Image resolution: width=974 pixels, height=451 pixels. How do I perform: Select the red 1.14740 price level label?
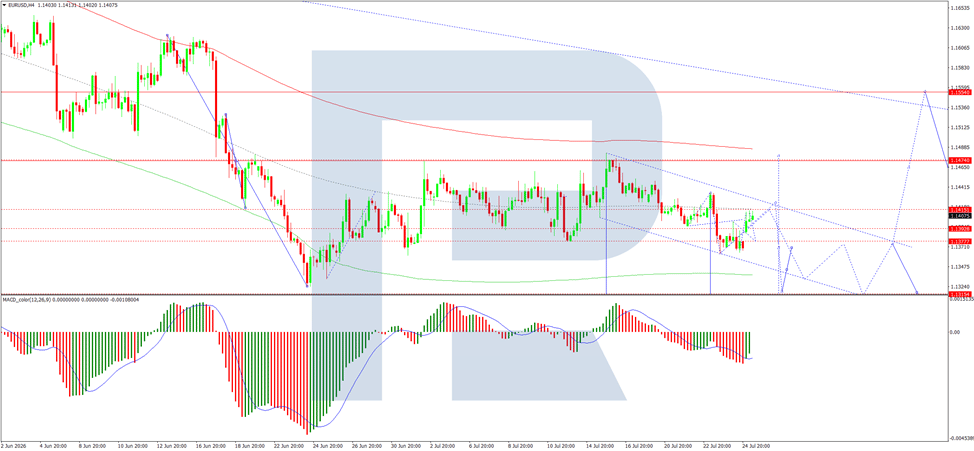[960, 160]
